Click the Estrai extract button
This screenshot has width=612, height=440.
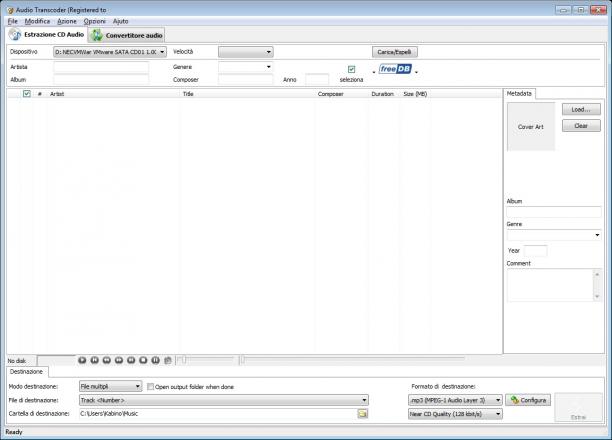pos(578,407)
